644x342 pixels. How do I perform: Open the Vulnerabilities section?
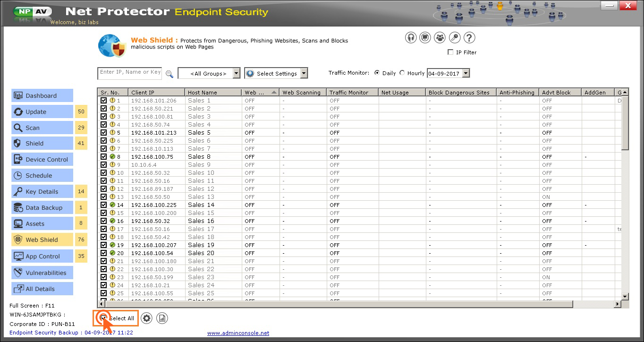pos(42,273)
